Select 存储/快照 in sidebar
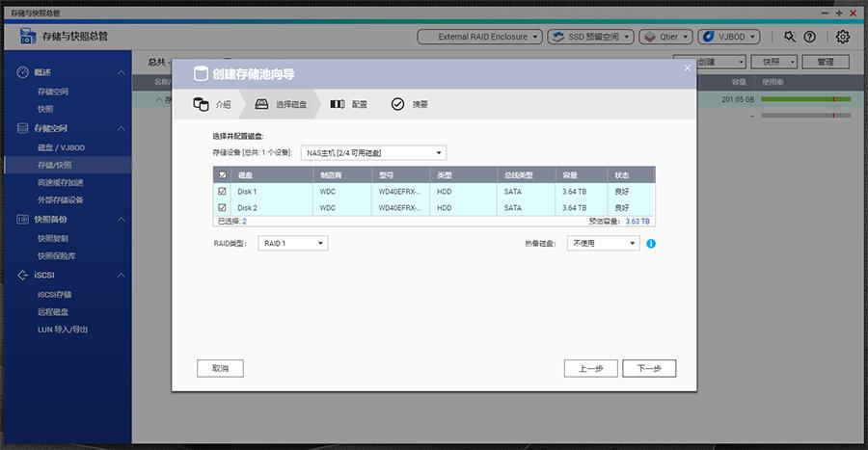 click(x=54, y=165)
